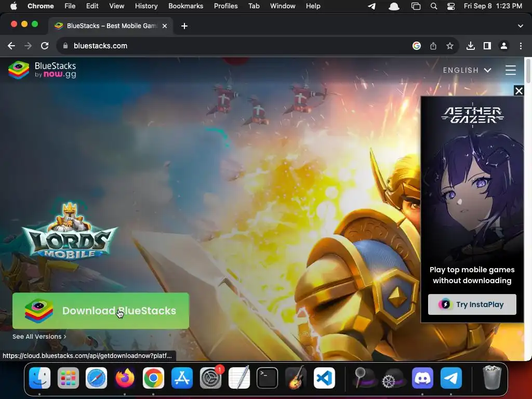Viewport: 532px width, 399px height.
Task: Expand tab search chevron
Action: tap(521, 26)
